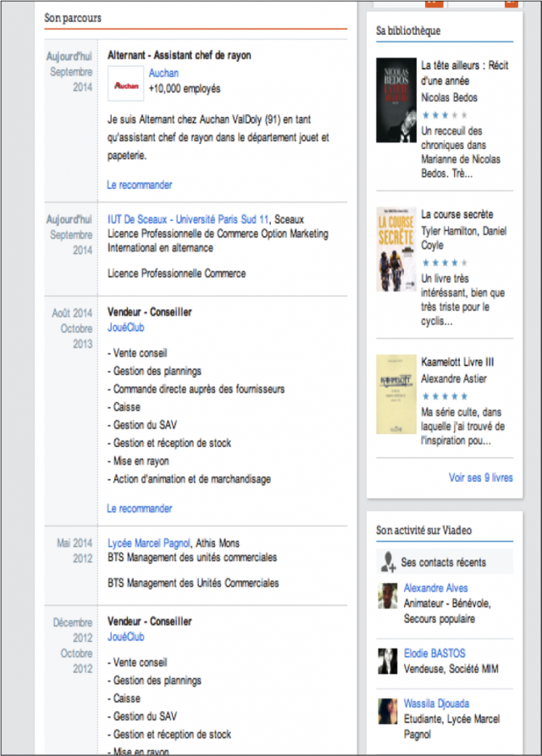Open the first JouéClub company link
The height and width of the screenshot is (756, 542).
click(125, 328)
